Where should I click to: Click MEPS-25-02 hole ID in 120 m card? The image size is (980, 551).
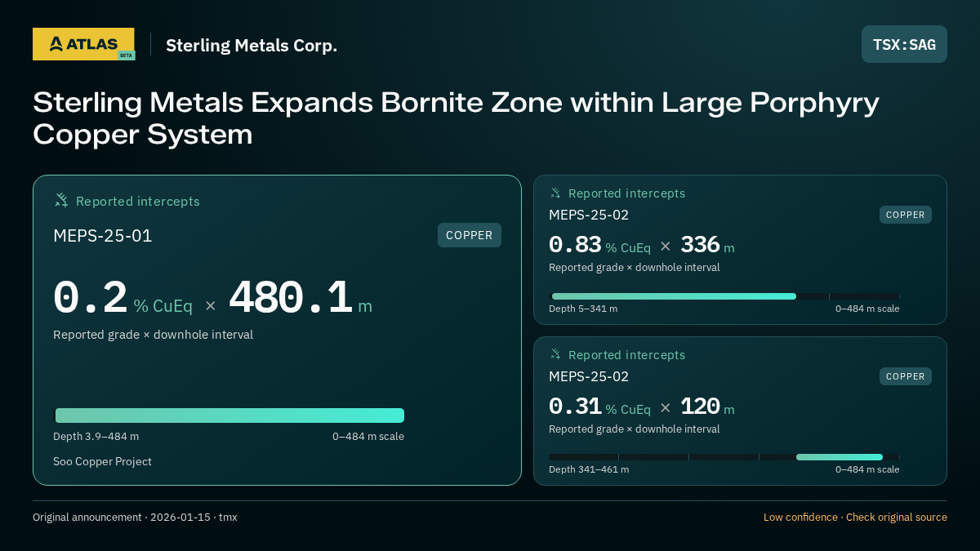point(589,376)
